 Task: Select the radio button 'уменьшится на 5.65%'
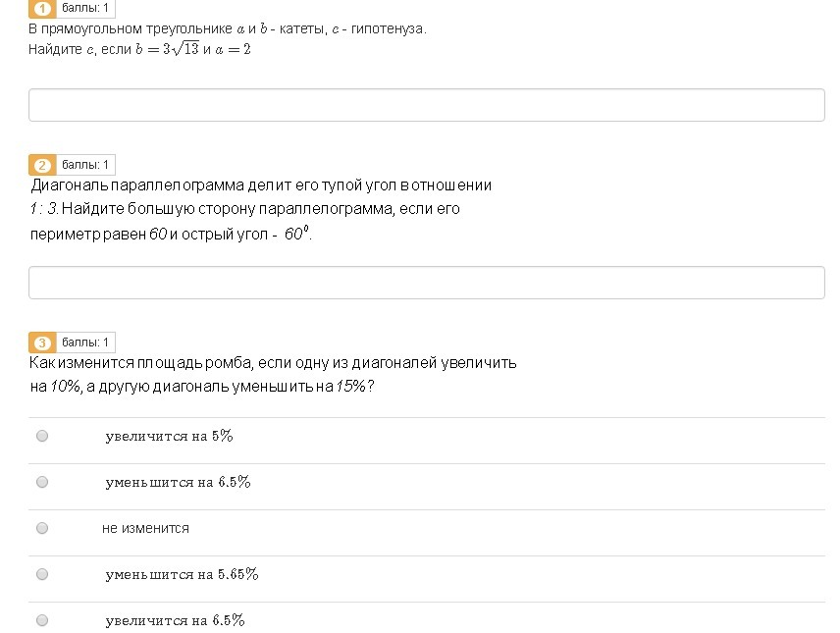click(42, 574)
